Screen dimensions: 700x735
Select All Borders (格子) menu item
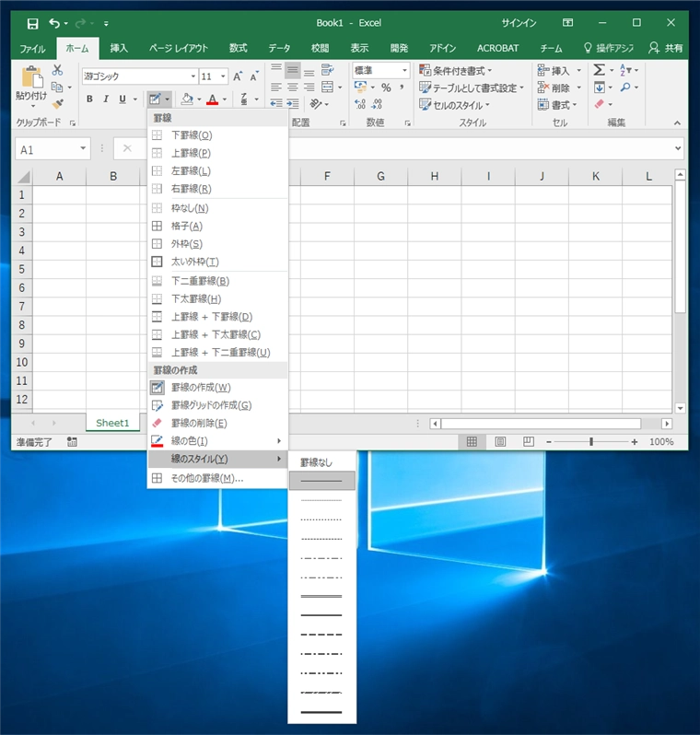217,227
